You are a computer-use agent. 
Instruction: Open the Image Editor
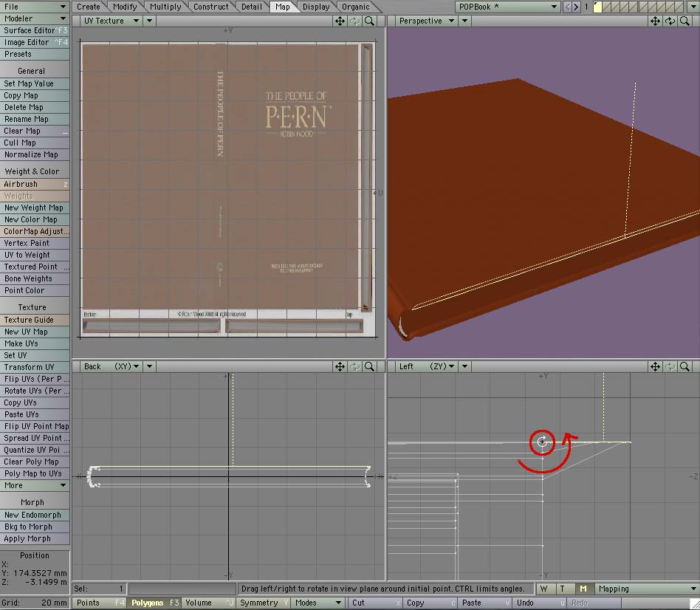[x=35, y=42]
